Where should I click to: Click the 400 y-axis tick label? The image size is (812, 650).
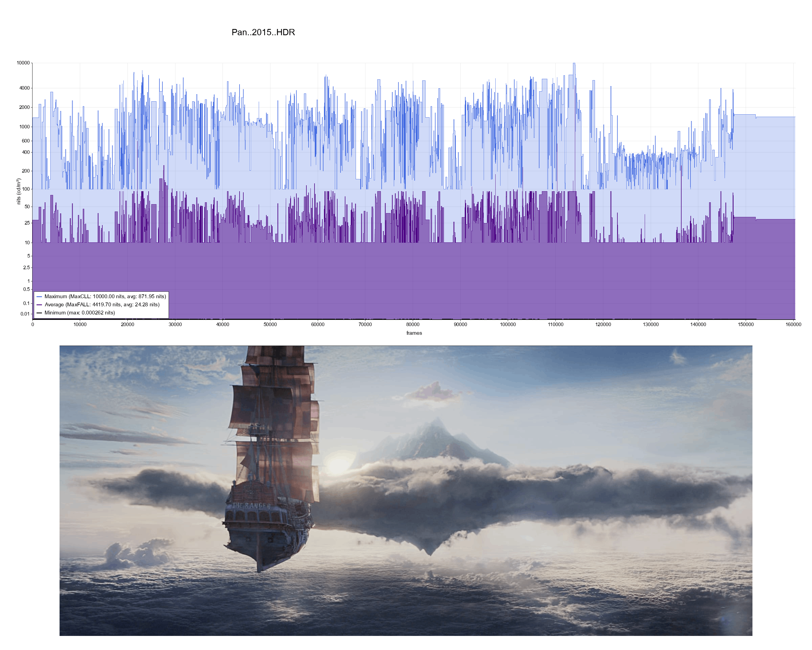[26, 152]
